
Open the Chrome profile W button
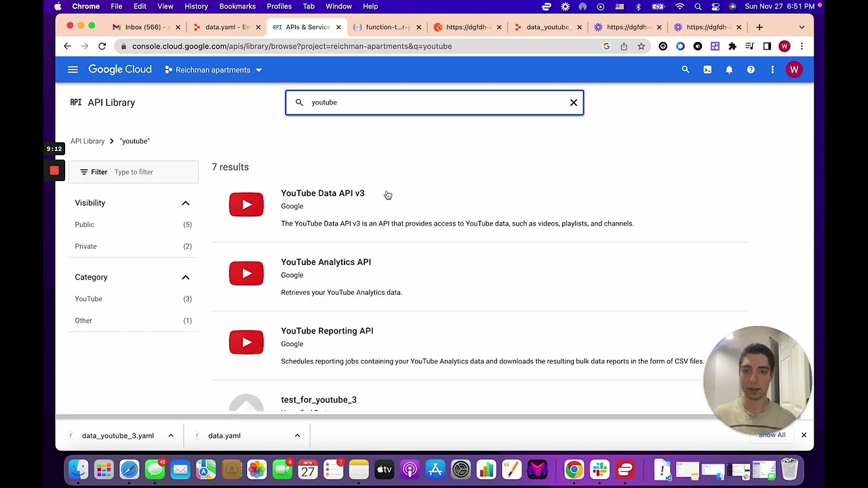click(785, 46)
